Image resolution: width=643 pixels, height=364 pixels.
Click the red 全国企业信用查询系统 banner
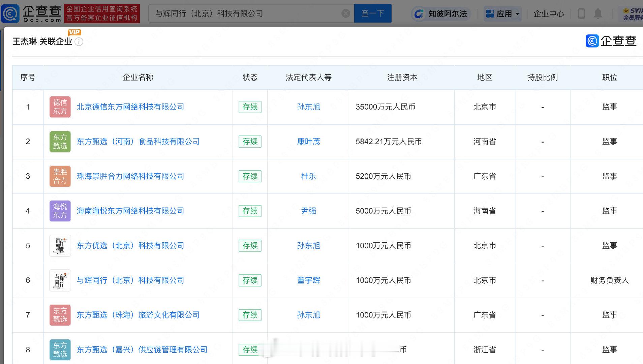coord(102,13)
